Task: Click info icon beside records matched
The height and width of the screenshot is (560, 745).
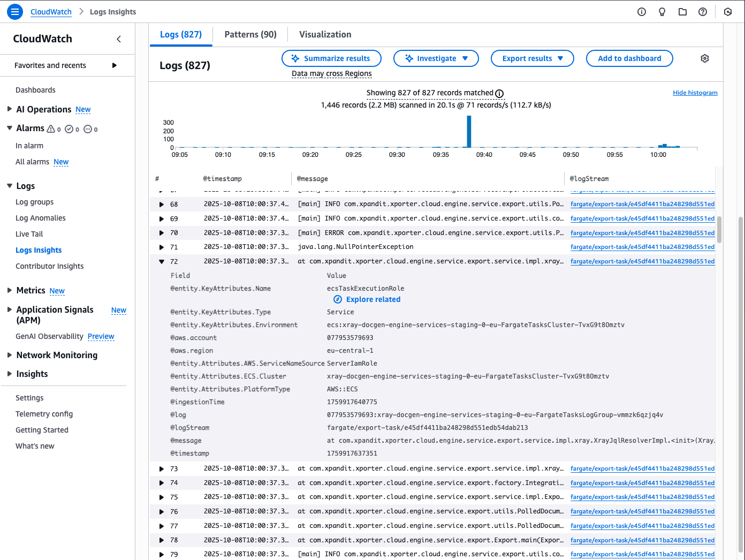Action: 499,94
